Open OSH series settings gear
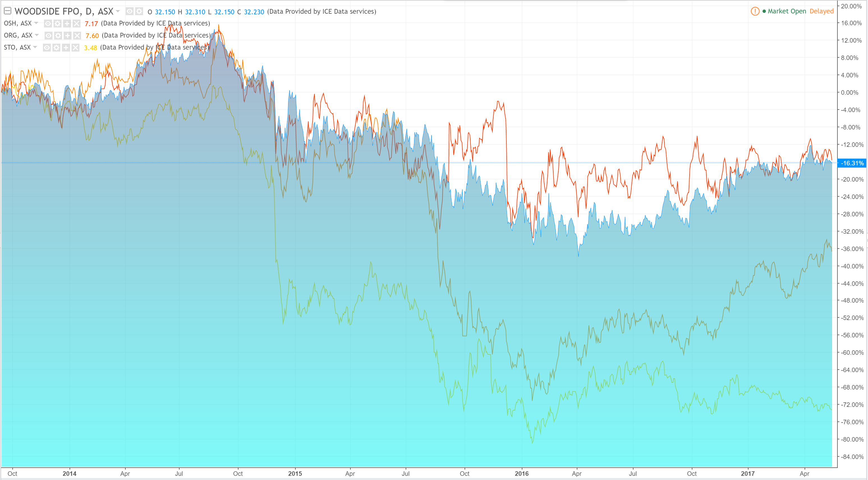Image resolution: width=868 pixels, height=480 pixels. coord(58,24)
